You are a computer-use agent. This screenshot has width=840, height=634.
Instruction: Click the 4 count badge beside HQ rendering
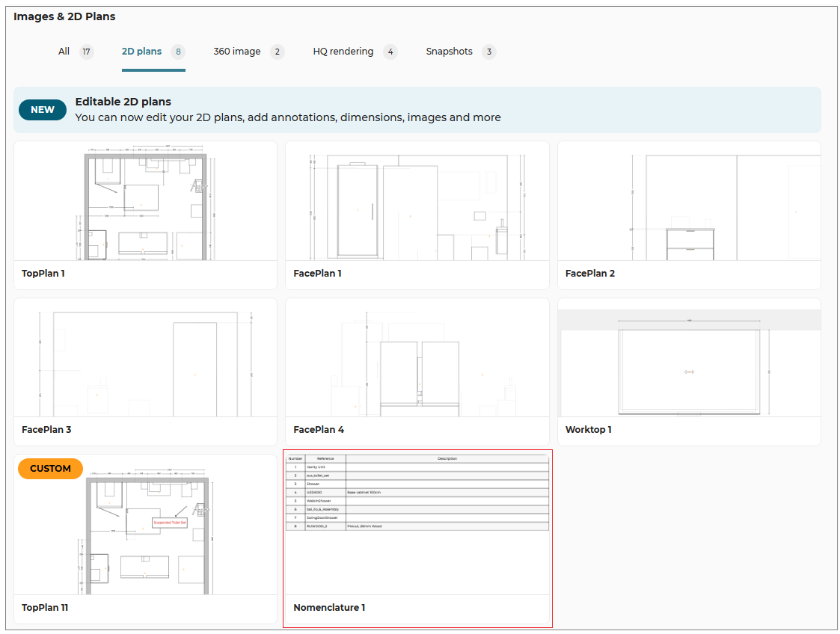390,52
